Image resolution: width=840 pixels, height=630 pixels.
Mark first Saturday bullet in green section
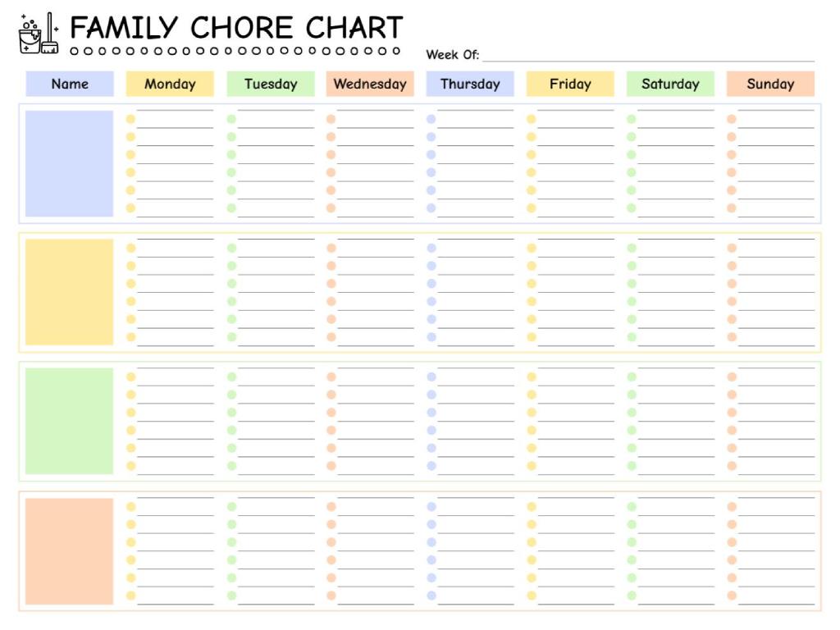coord(632,377)
